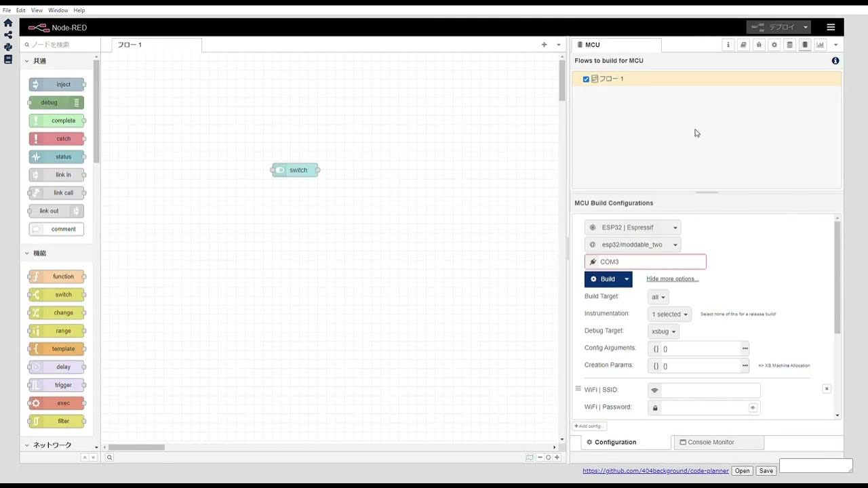
Task: Switch to the Console Monitor tab
Action: coord(719,442)
